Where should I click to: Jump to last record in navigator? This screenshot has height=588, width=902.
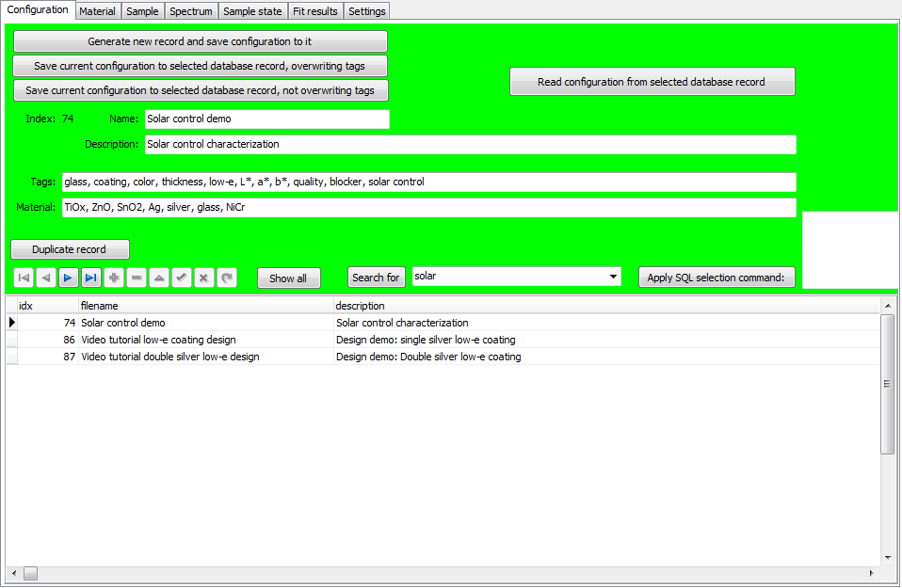click(91, 278)
